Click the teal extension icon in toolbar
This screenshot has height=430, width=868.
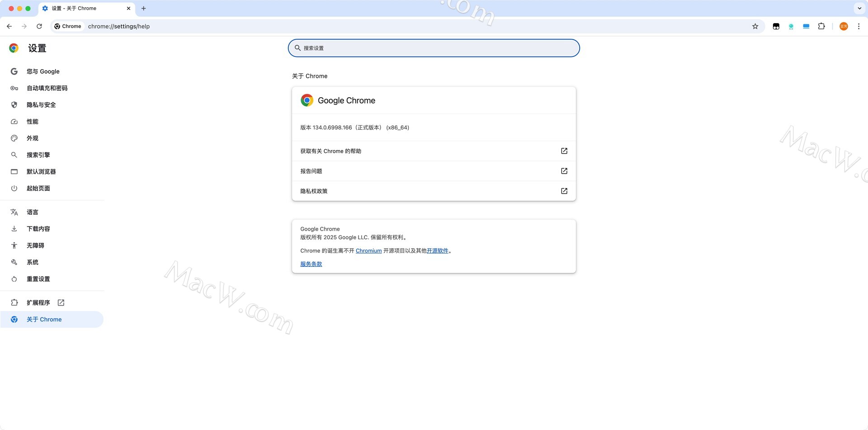(791, 26)
